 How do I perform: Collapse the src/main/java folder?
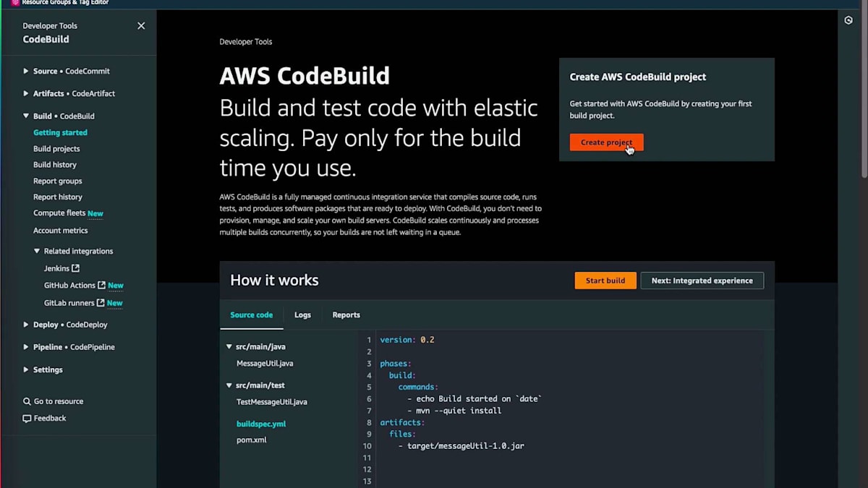(229, 347)
